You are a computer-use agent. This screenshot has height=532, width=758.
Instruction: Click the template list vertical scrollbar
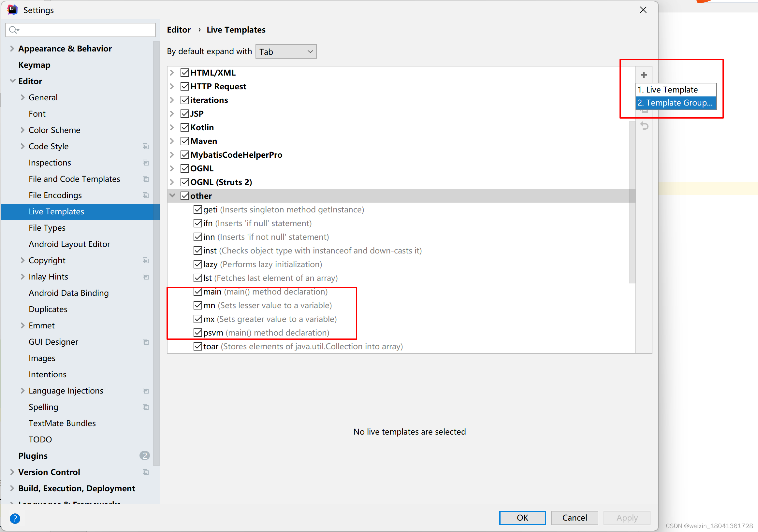click(632, 202)
